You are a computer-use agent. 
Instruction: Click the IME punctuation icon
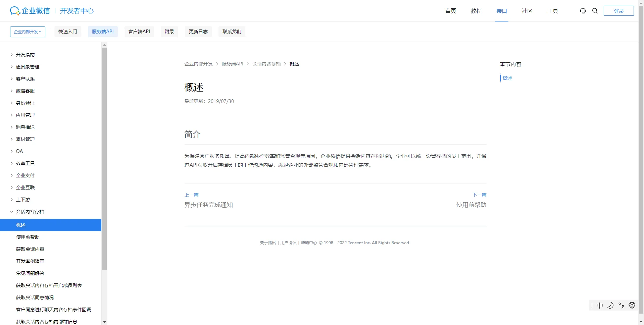pos(621,305)
